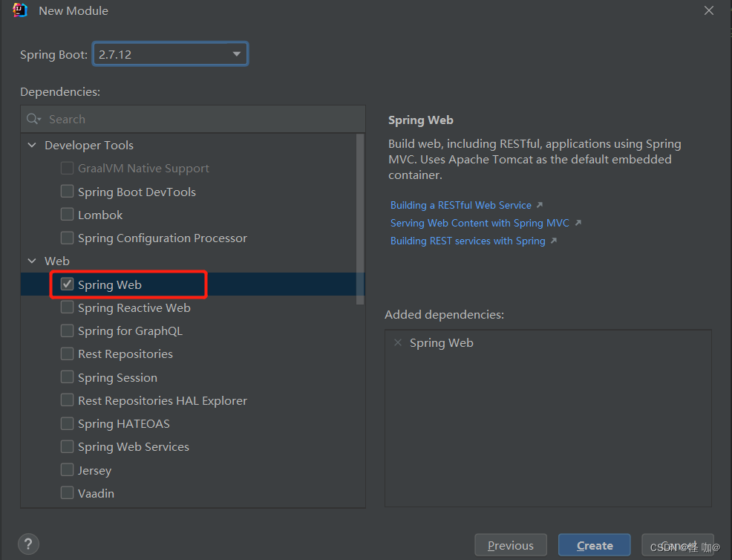This screenshot has width=732, height=560.
Task: Remove Spring Web from added dependencies
Action: coord(398,343)
